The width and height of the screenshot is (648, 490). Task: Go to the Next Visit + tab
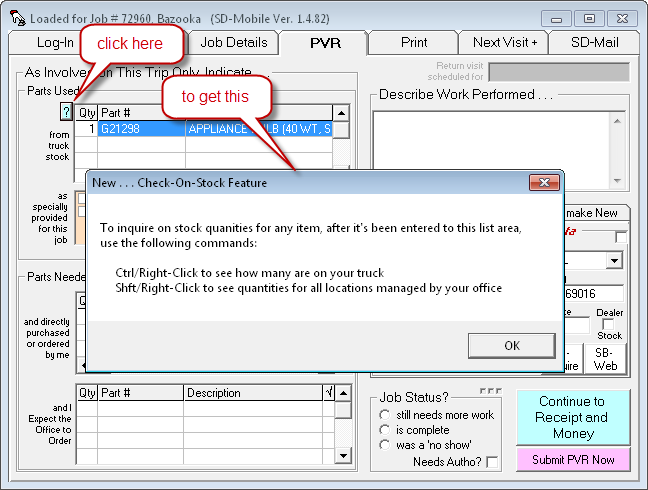(504, 43)
